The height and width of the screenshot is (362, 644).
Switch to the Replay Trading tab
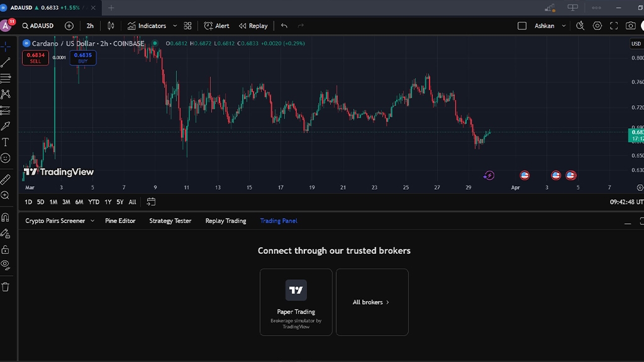click(x=226, y=221)
